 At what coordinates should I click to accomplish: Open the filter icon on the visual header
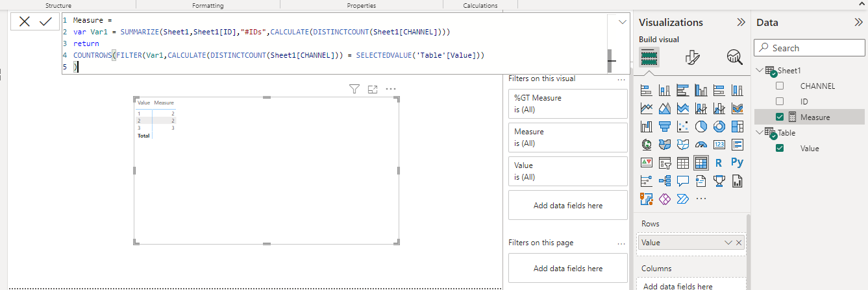pyautogui.click(x=354, y=90)
